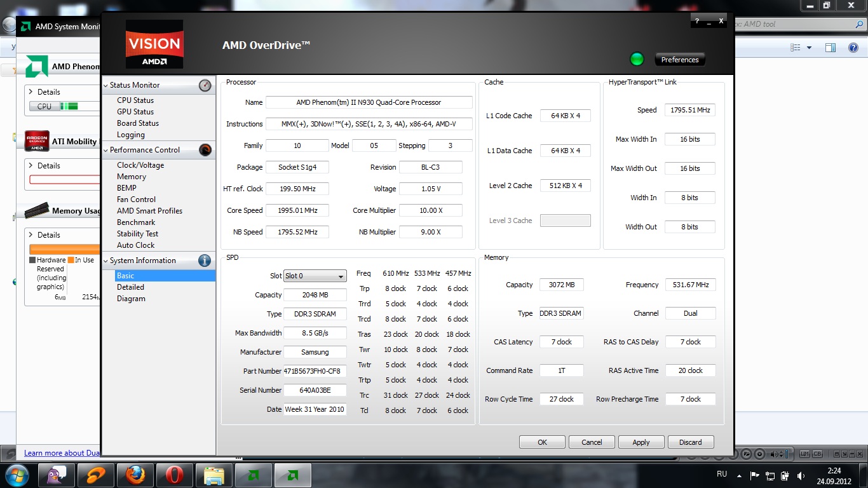
Task: Select Detailed system information
Action: pos(130,287)
